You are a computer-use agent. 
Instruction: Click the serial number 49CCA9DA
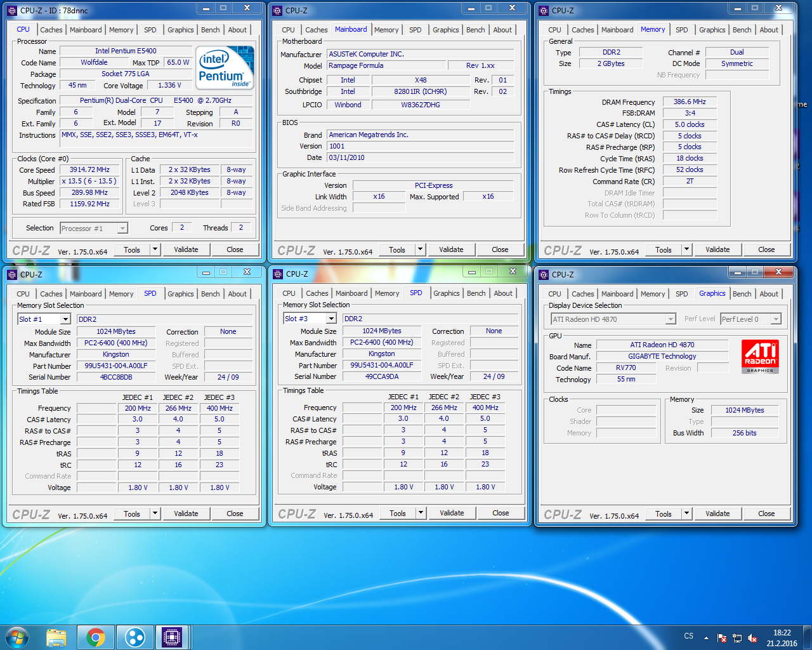click(382, 376)
